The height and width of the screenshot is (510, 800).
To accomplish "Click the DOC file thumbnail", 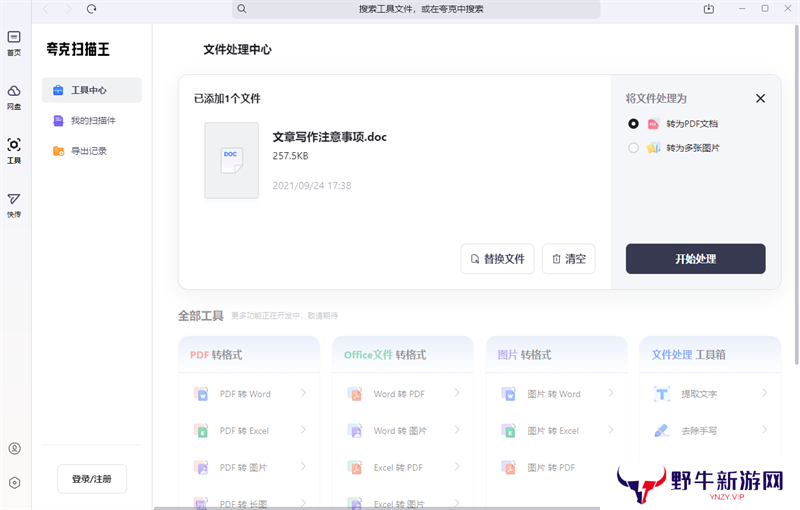I will pyautogui.click(x=232, y=160).
